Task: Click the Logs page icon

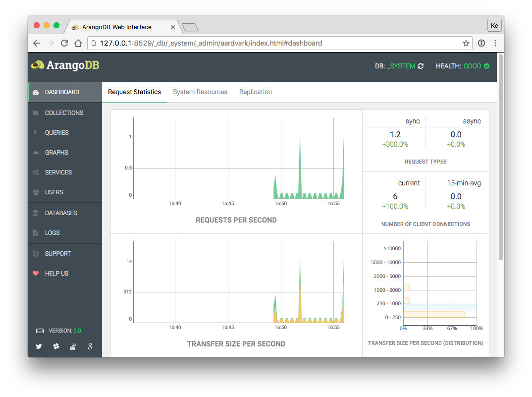Action: (x=36, y=232)
